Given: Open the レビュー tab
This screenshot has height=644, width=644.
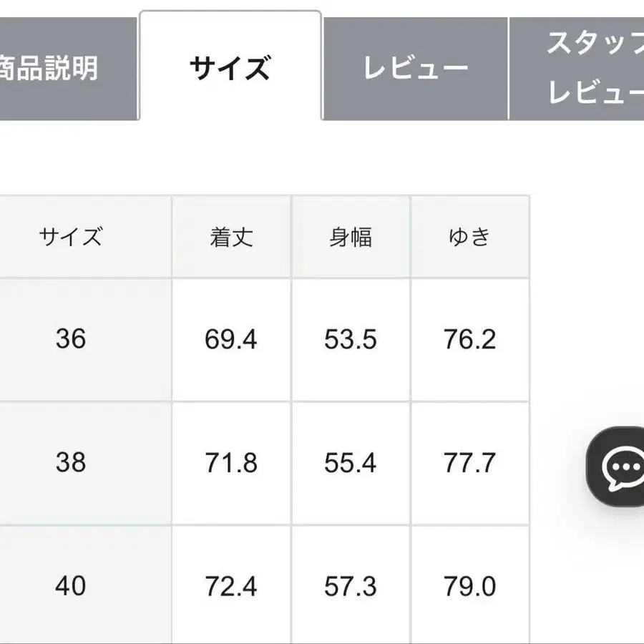Looking at the screenshot, I should [x=415, y=69].
